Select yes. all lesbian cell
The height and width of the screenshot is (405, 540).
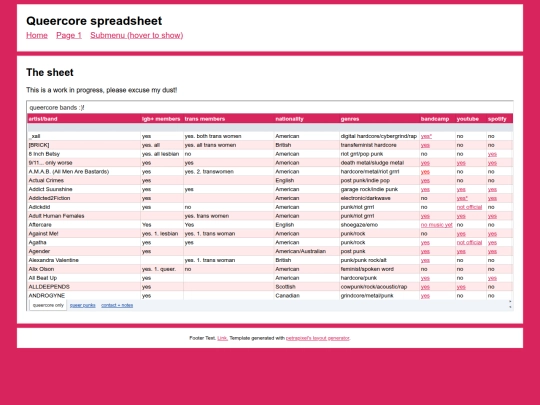(162, 154)
